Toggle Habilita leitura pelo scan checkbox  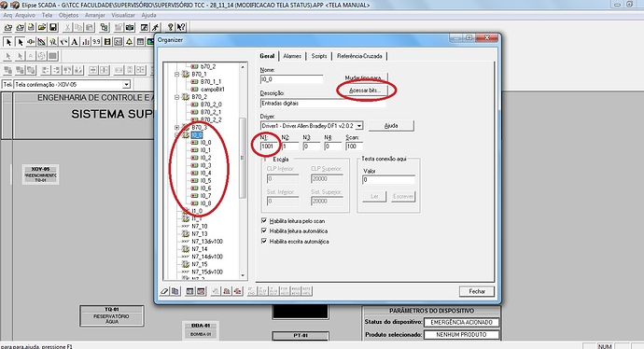tap(264, 220)
